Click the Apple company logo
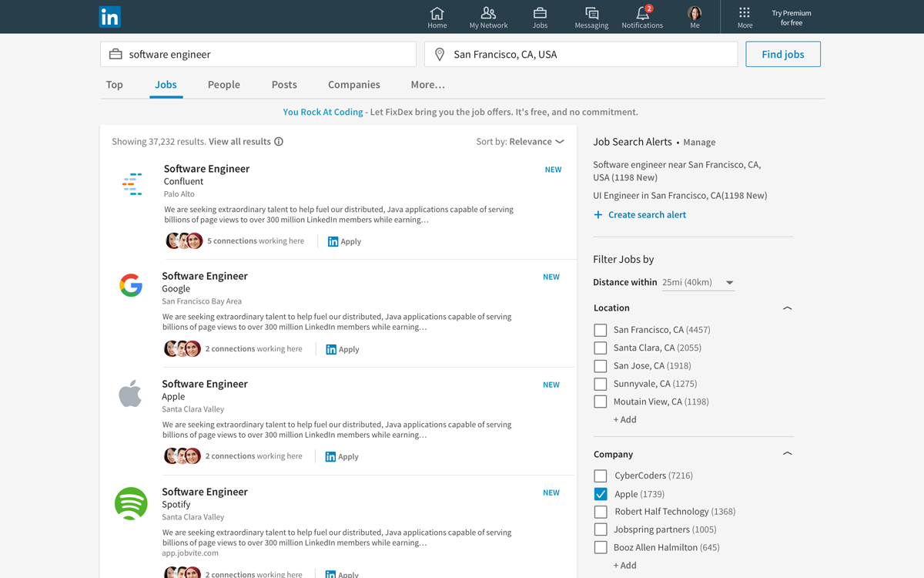 click(130, 394)
